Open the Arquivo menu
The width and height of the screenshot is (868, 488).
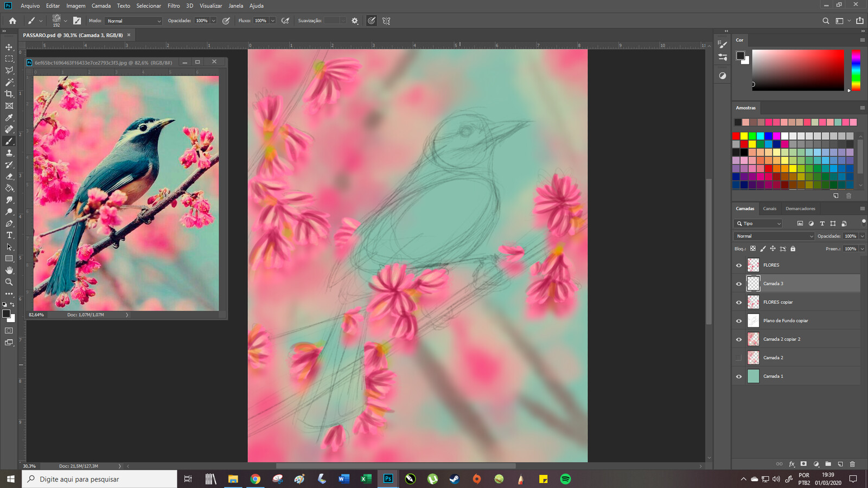[30, 6]
